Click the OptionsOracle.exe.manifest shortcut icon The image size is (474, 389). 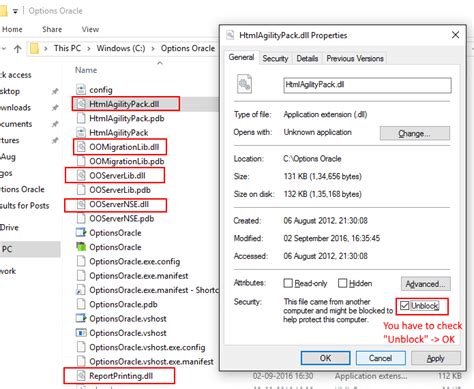click(81, 290)
